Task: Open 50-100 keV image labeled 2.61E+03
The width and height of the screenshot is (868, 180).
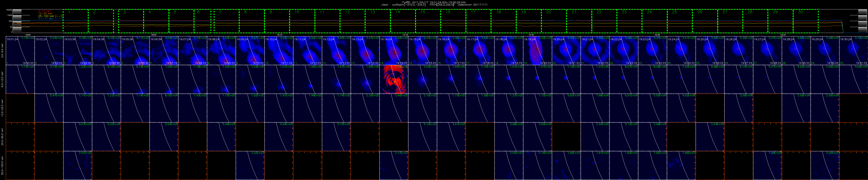Action: point(77,165)
